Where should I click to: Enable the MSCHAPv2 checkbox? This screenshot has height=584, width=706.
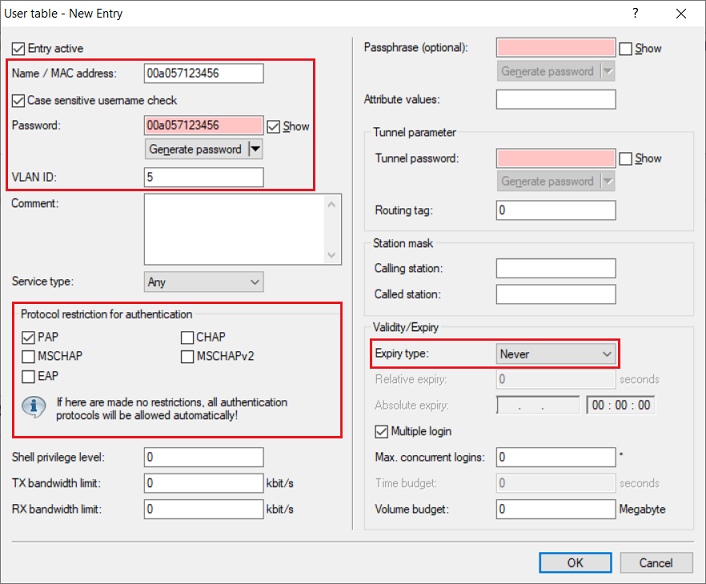coord(188,357)
